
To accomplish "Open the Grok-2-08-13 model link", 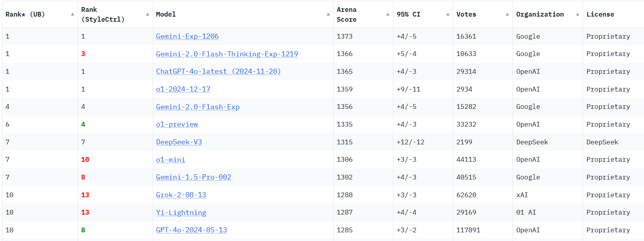I will pyautogui.click(x=181, y=195).
